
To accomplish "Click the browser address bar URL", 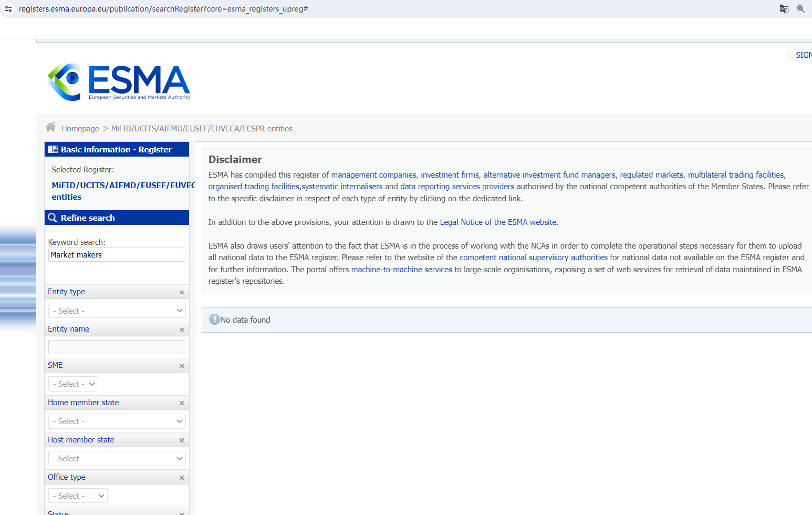I will pyautogui.click(x=163, y=9).
